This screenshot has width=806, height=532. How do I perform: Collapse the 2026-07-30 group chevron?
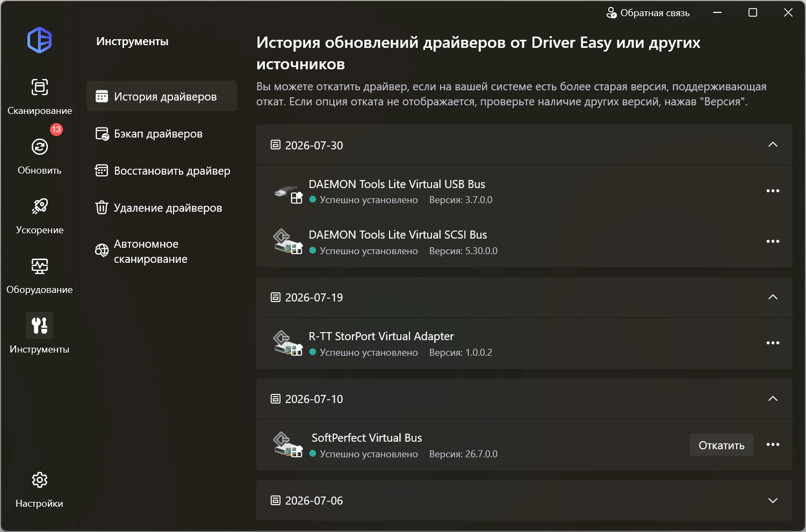click(x=773, y=145)
